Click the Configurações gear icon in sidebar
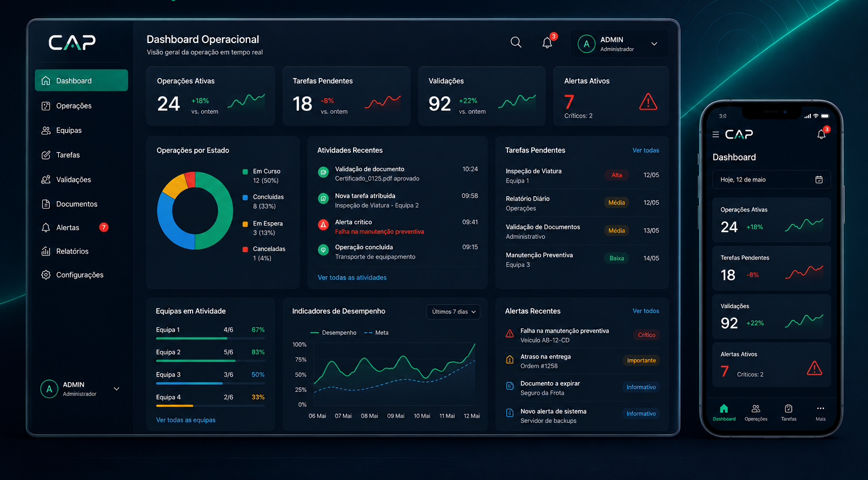The width and height of the screenshot is (868, 480). (46, 275)
